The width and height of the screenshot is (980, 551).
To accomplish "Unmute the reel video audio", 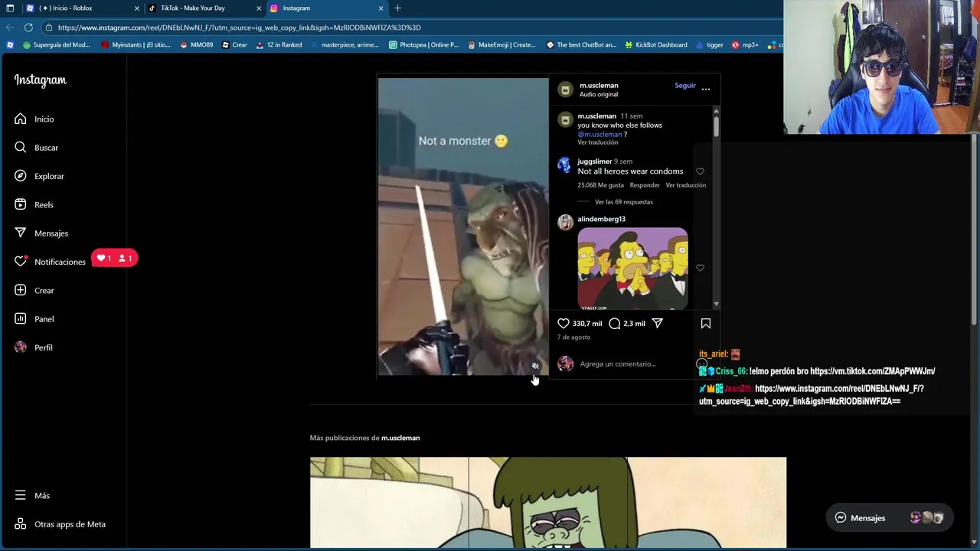I will coord(535,365).
